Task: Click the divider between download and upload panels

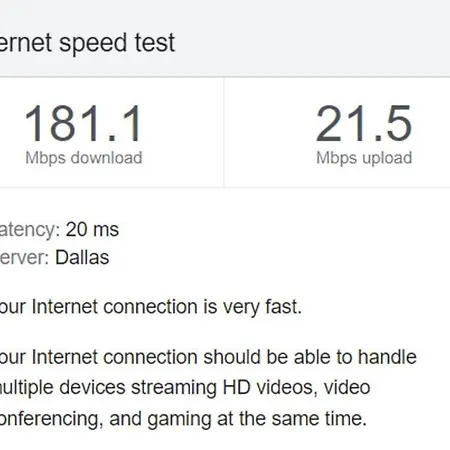Action: click(224, 132)
